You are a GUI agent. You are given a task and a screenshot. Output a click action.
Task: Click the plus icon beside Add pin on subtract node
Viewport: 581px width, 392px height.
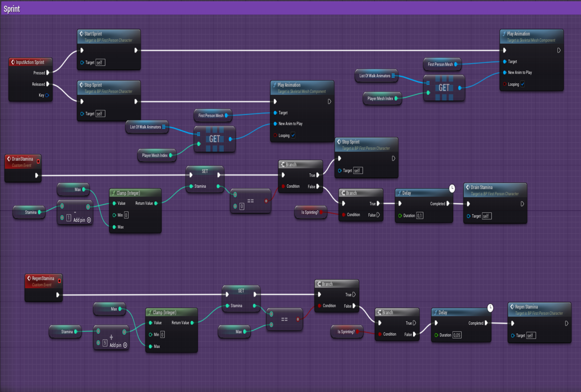89,220
